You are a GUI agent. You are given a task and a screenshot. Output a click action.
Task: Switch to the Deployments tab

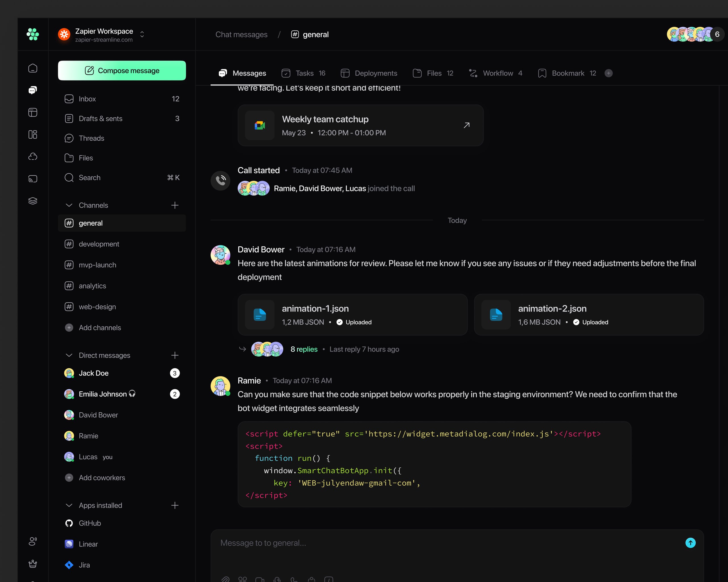(x=369, y=73)
